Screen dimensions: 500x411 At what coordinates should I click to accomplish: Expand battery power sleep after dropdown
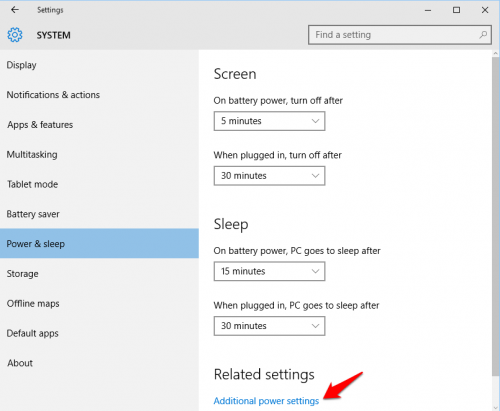tap(269, 271)
